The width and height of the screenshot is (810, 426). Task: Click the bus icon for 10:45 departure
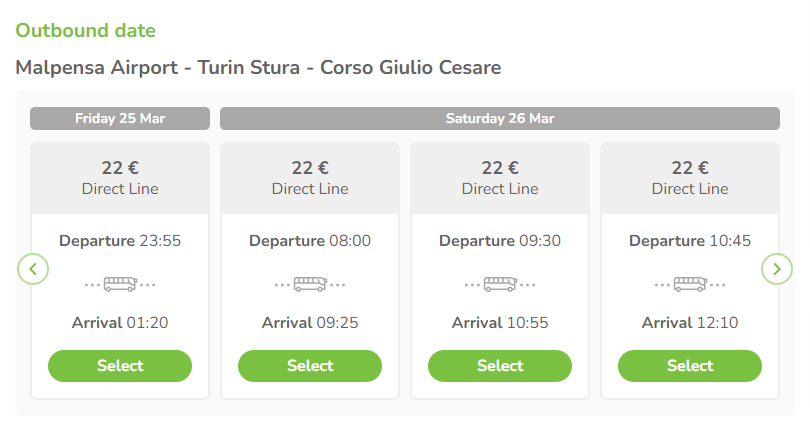pos(690,285)
